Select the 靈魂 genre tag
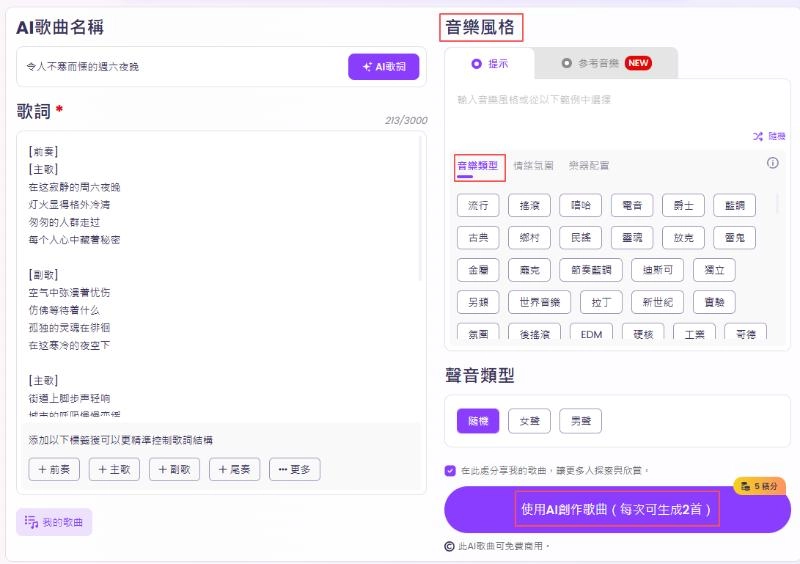 [632, 238]
